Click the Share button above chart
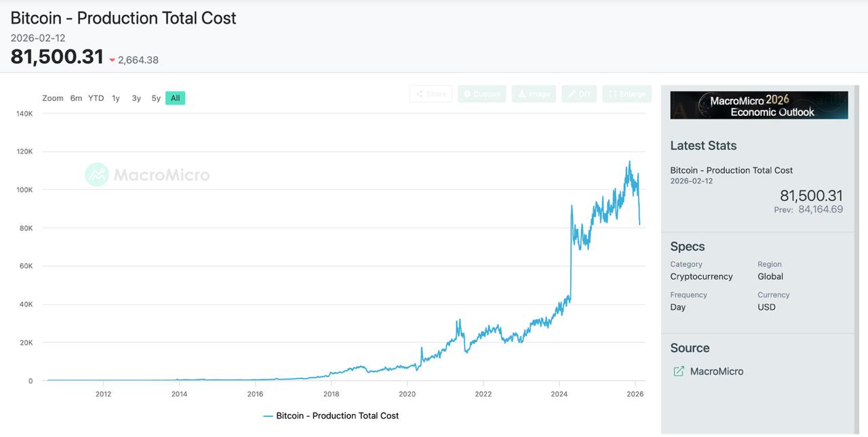 pyautogui.click(x=431, y=94)
